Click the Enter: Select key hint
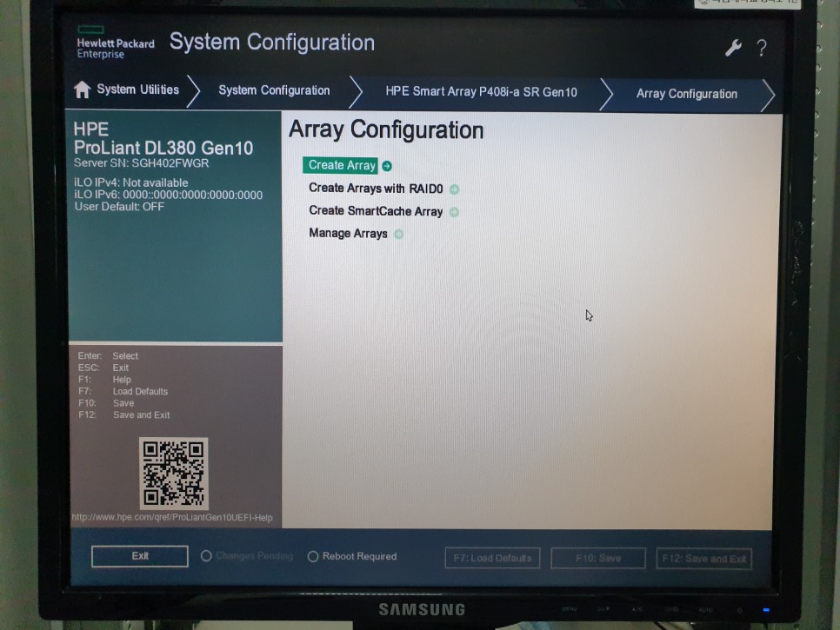This screenshot has height=630, width=840. [108, 356]
